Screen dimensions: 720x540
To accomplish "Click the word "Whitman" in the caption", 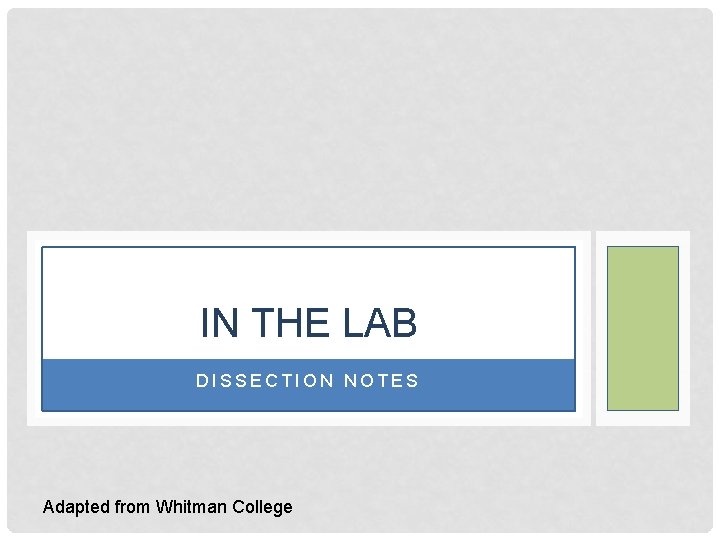I will [192, 507].
